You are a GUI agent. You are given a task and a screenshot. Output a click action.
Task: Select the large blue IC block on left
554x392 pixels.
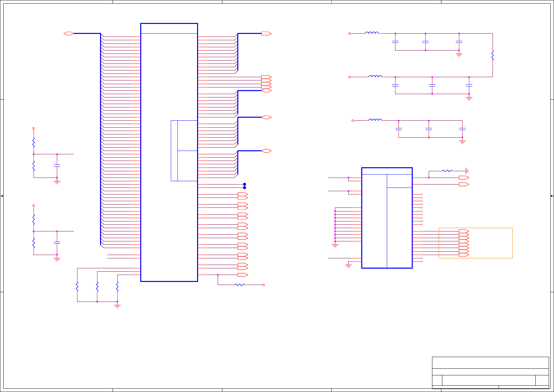coord(169,152)
